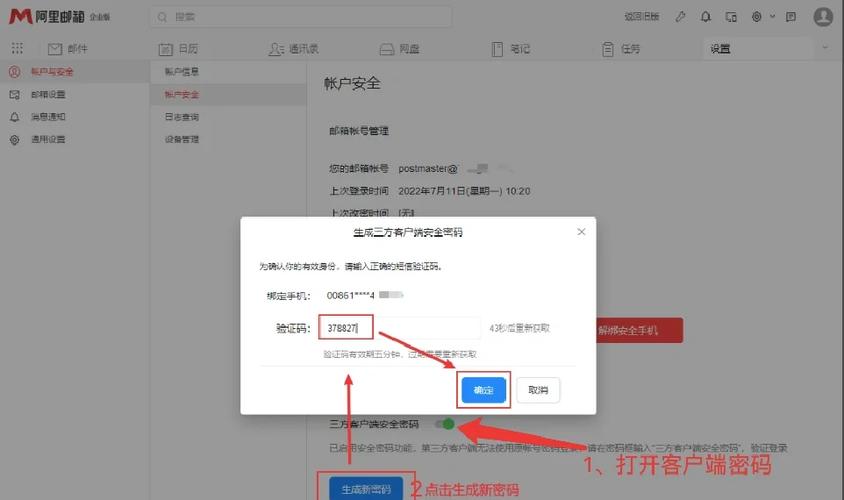Select 日志查询 in the submenu

click(182, 117)
